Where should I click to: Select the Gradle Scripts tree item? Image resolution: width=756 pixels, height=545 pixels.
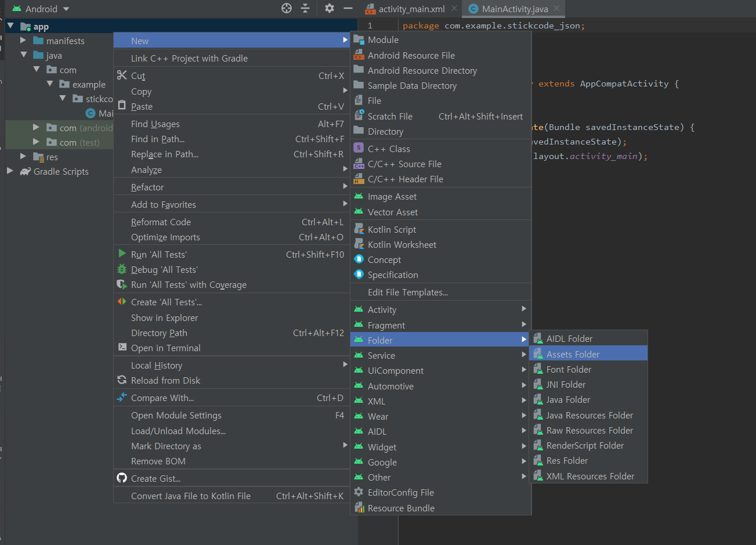tap(61, 171)
